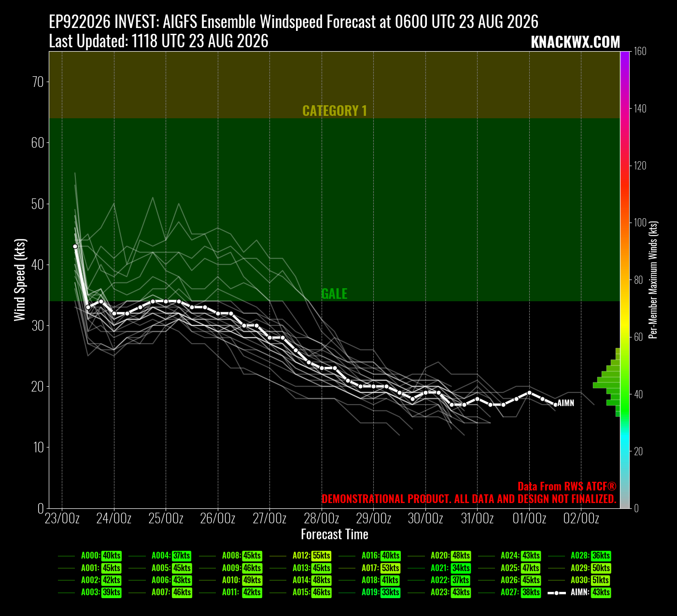Viewport: 677px width, 616px height.
Task: Select legend entry A016: 40kts
Action: [x=370, y=556]
